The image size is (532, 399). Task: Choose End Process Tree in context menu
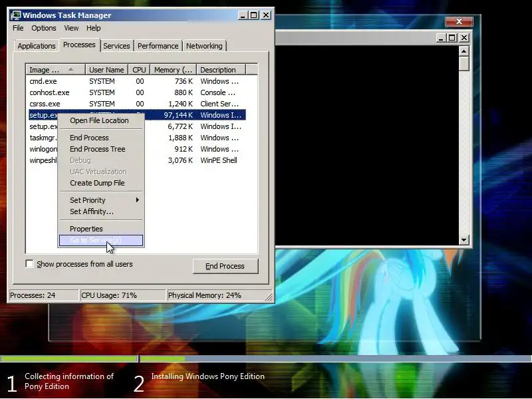click(97, 149)
